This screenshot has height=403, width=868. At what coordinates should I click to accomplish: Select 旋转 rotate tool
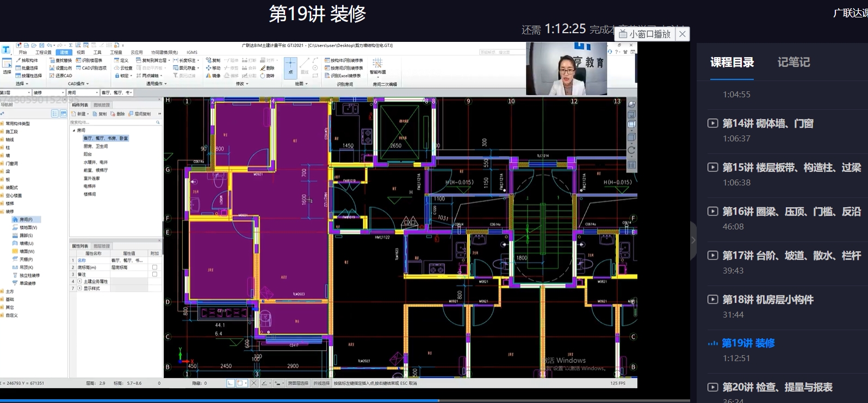pos(268,76)
